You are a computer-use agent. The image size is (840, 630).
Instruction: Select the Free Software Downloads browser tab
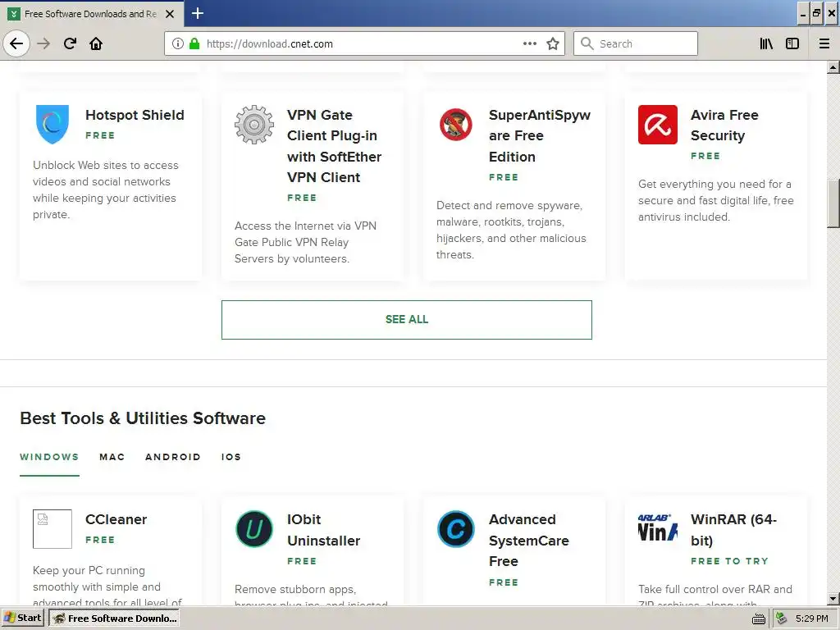91,14
